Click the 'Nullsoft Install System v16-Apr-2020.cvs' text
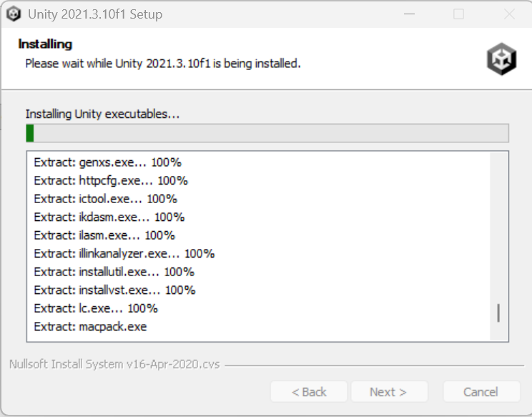Image resolution: width=532 pixels, height=417 pixels. [x=114, y=364]
